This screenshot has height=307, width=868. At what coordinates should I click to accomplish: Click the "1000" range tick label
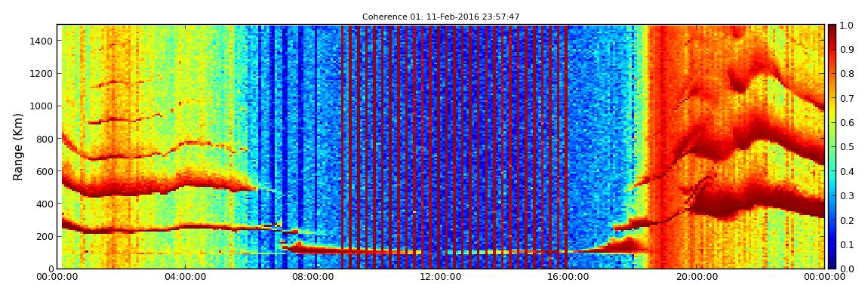tap(43, 106)
